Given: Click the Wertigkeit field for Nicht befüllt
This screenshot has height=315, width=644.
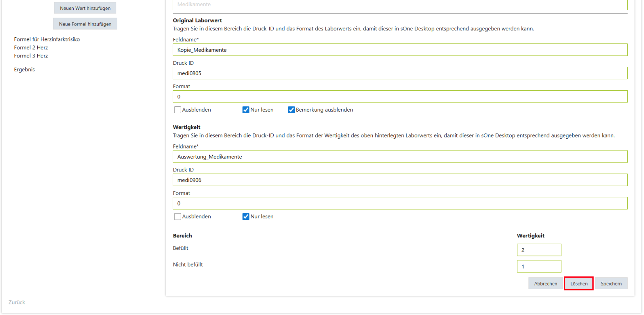Looking at the screenshot, I should [539, 267].
